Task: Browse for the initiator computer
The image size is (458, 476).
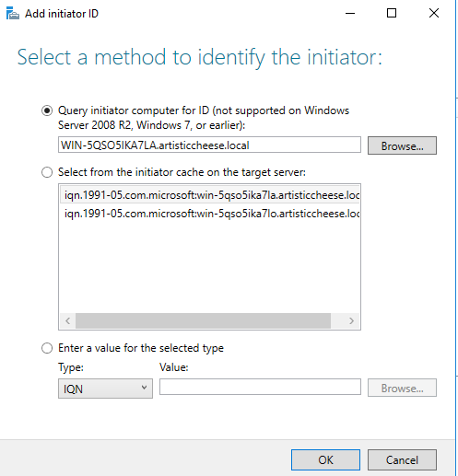Action: pyautogui.click(x=402, y=145)
